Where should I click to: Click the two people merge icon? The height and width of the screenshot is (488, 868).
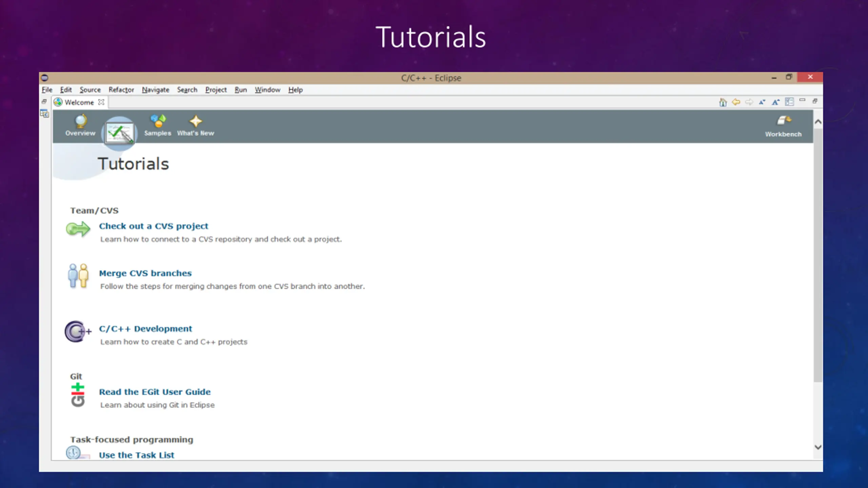coord(78,276)
